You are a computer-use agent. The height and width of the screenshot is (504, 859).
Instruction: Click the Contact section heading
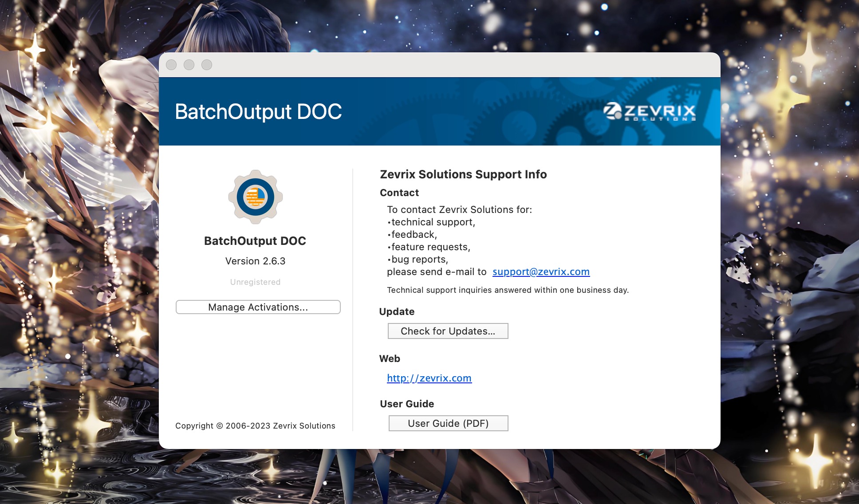point(399,193)
